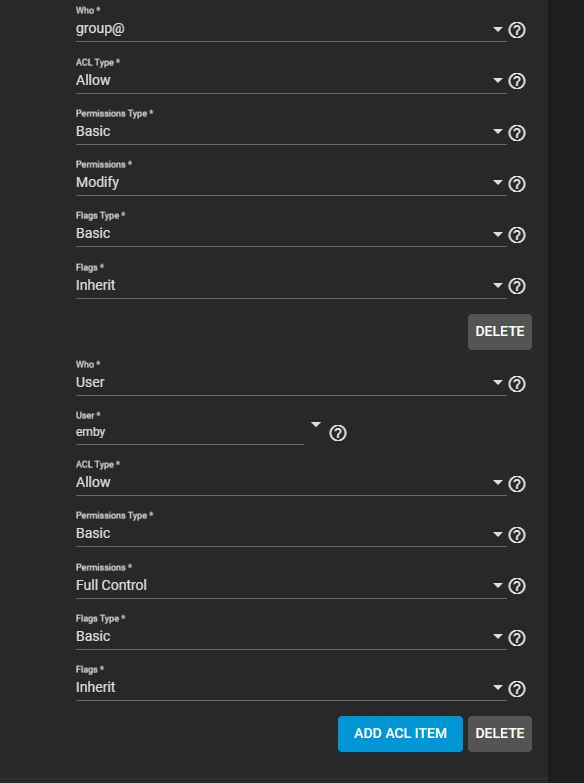
Task: Click help beside first Permissions Type Basic
Action: 517,133
